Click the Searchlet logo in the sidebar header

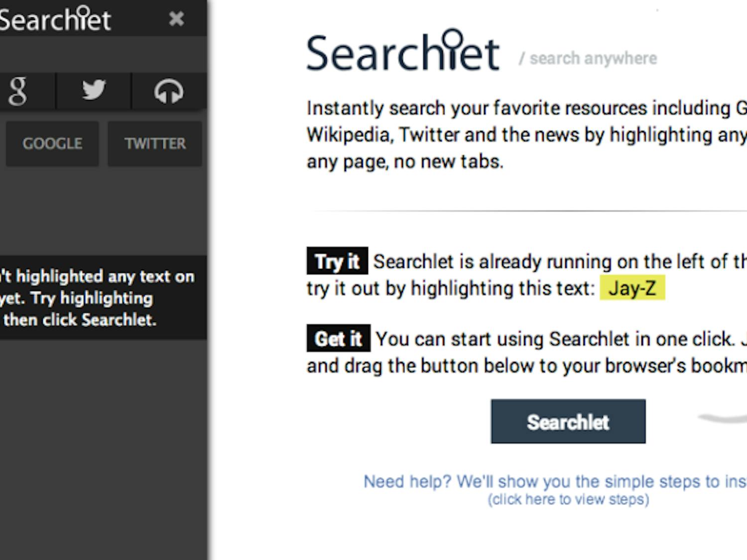pyautogui.click(x=55, y=20)
